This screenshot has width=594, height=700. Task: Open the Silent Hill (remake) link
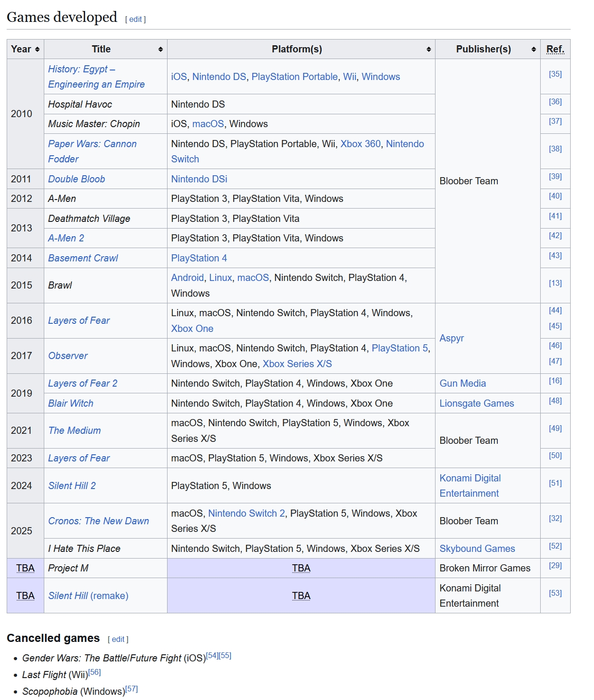88,596
